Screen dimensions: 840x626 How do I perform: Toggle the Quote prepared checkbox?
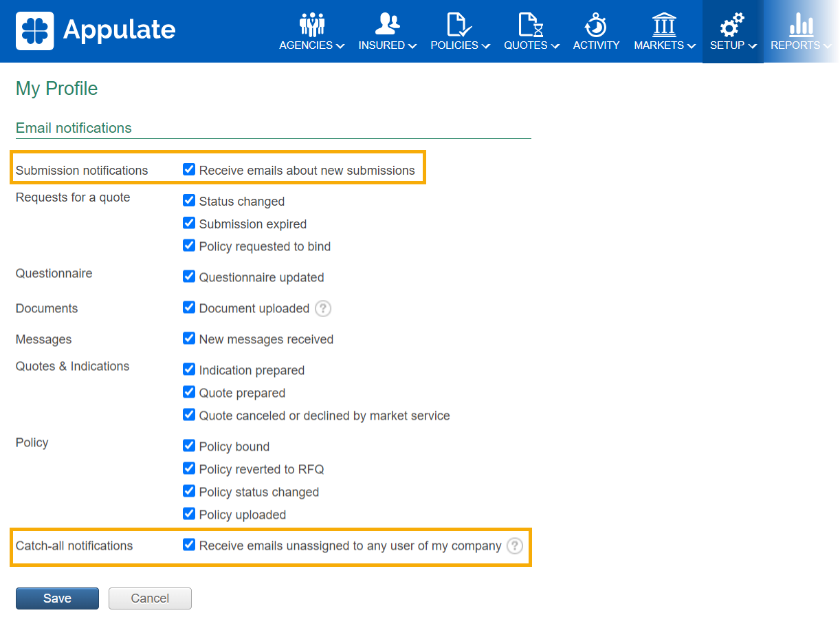coord(189,393)
